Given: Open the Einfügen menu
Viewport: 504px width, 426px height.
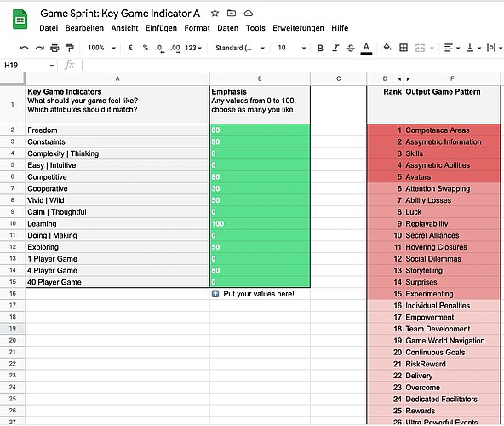Looking at the screenshot, I should pyautogui.click(x=162, y=28).
